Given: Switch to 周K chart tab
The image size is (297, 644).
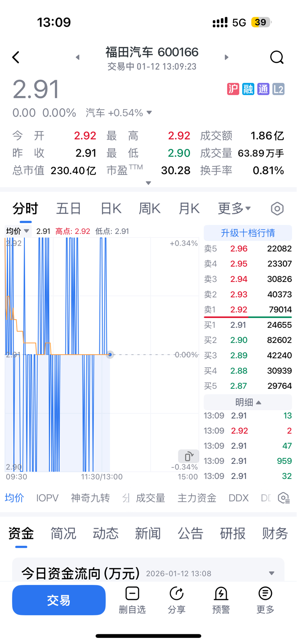Looking at the screenshot, I should pos(149,209).
